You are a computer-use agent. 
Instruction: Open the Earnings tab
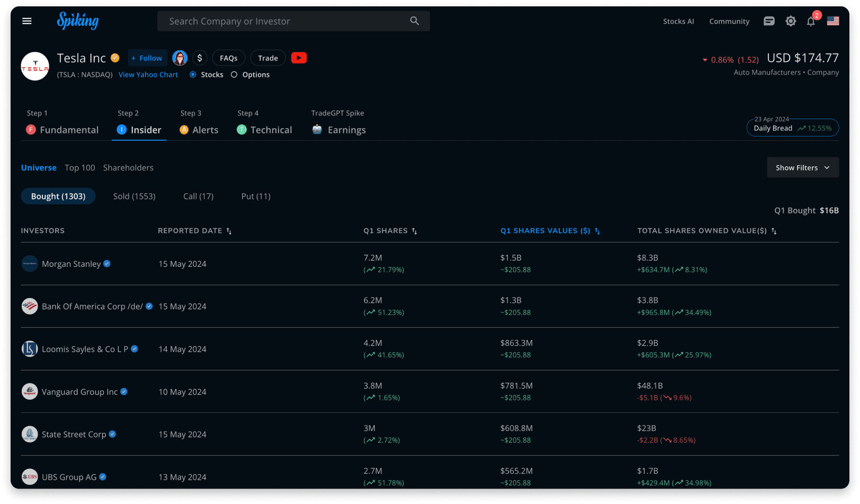(339, 130)
